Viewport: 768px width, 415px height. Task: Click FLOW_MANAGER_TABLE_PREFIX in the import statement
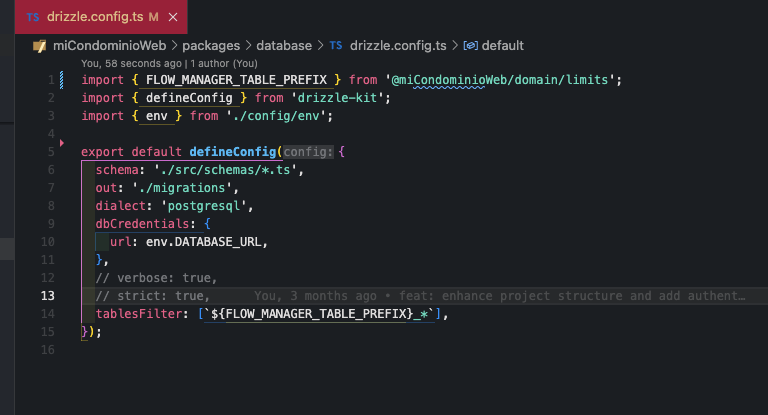point(236,80)
